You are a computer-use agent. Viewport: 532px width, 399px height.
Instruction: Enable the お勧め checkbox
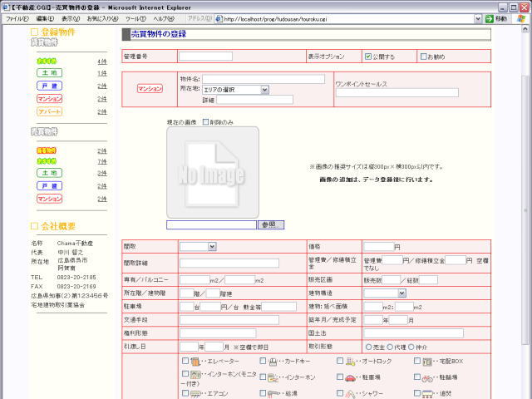click(x=423, y=57)
